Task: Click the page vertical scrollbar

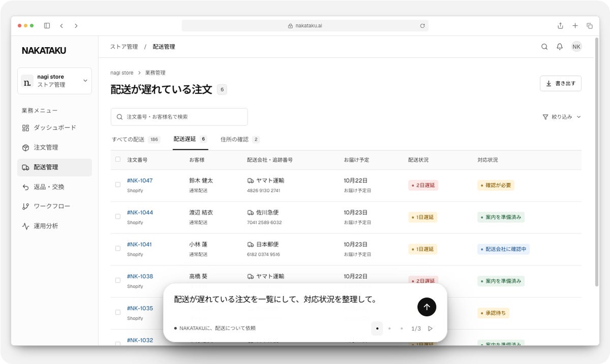Action: pos(596,161)
